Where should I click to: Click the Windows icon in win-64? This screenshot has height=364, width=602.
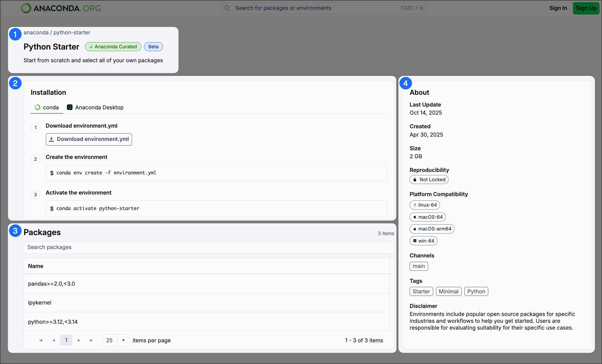(415, 241)
